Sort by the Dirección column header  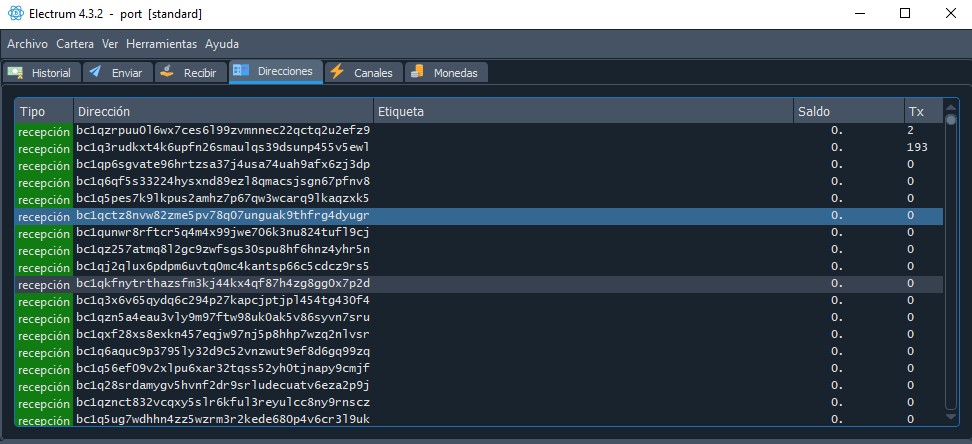[x=223, y=112]
